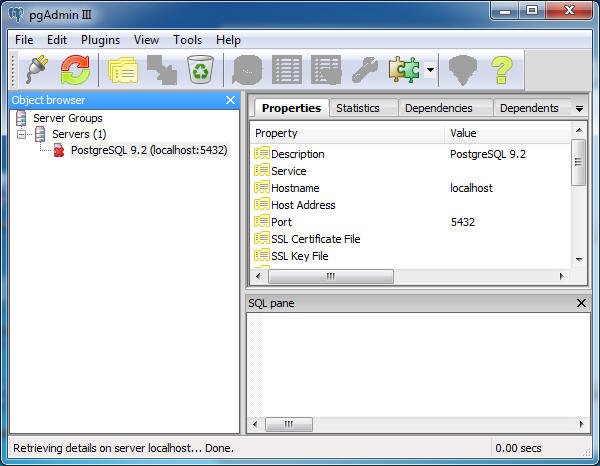Open the File menu
The height and width of the screenshot is (466, 600).
tap(24, 40)
